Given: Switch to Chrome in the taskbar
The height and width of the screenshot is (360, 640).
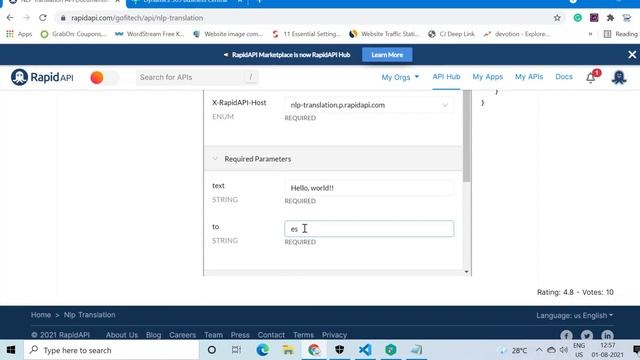Looking at the screenshot, I should click(314, 350).
